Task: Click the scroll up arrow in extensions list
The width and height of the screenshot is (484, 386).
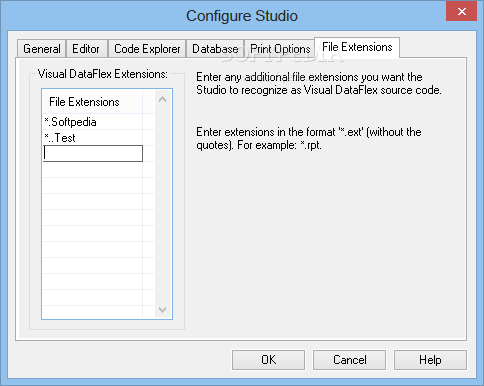Action: [x=163, y=99]
